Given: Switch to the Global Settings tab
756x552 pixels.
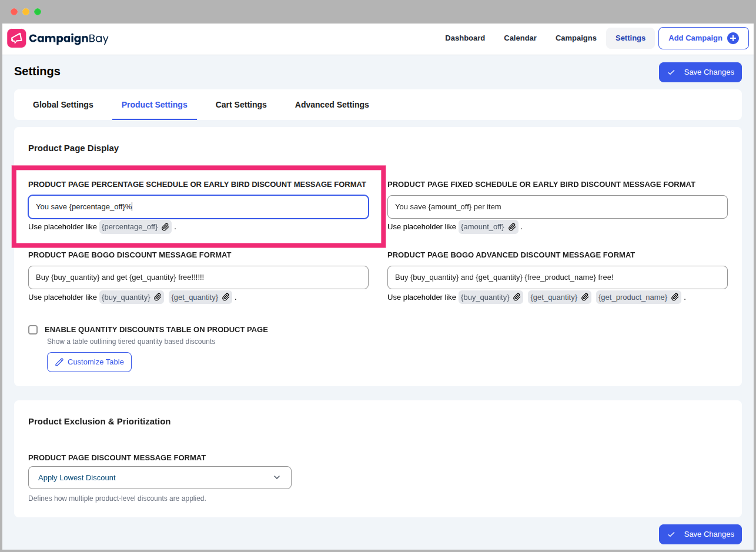Looking at the screenshot, I should (63, 105).
